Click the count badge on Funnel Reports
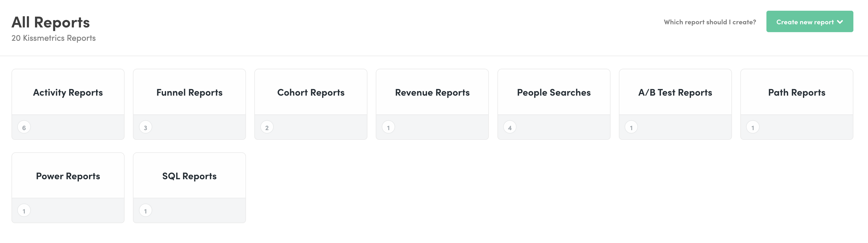Screen dimensions: 868x243 pos(145,127)
